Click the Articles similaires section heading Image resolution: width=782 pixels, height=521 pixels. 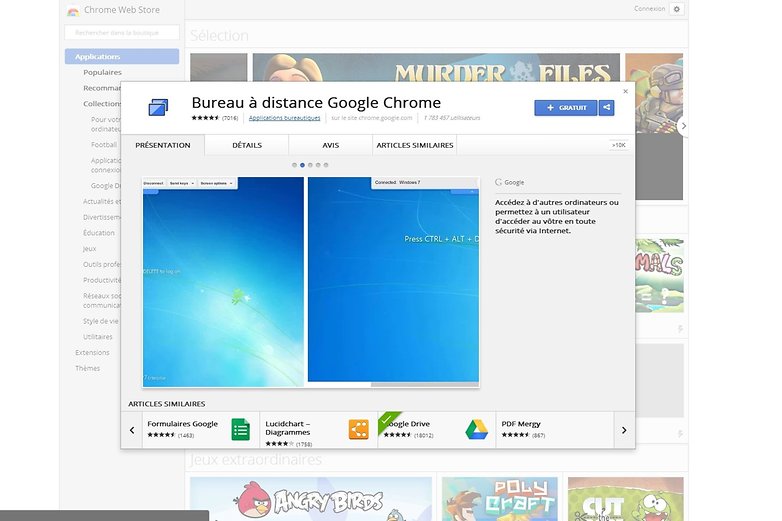167,404
